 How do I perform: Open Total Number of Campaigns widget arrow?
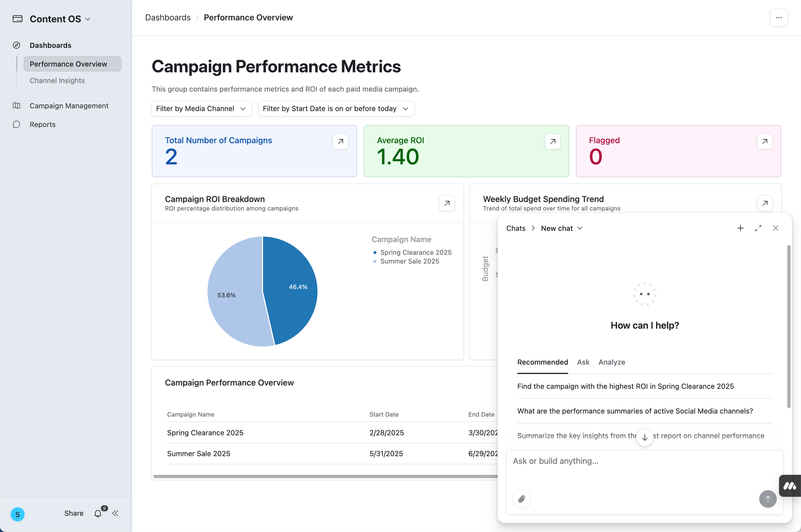tap(340, 141)
